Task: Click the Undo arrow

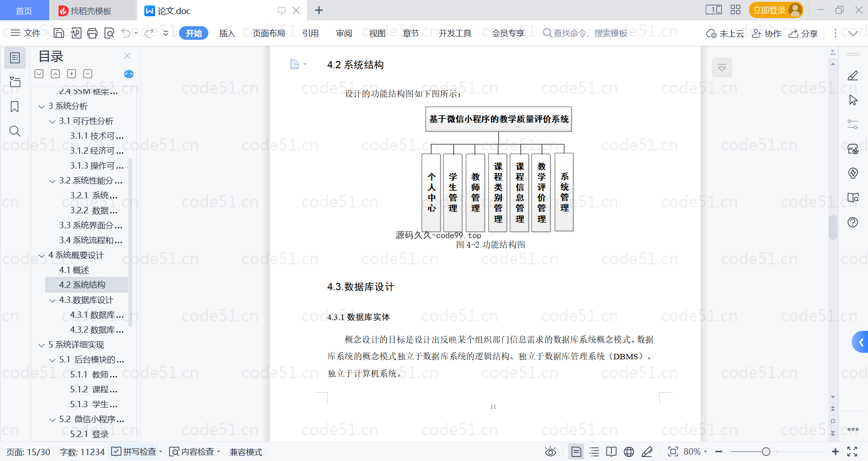Action: tap(126, 33)
